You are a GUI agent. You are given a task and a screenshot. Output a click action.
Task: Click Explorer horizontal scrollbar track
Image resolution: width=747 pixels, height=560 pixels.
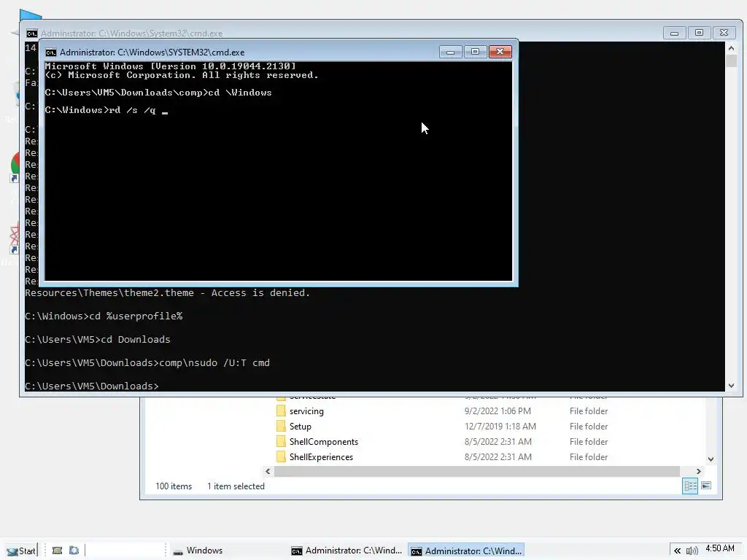[x=477, y=472]
